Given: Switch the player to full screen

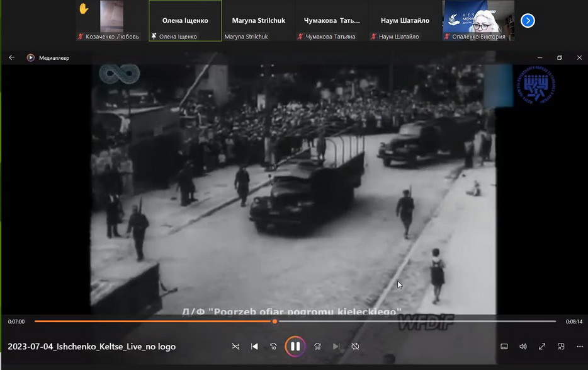Looking at the screenshot, I should [542, 346].
